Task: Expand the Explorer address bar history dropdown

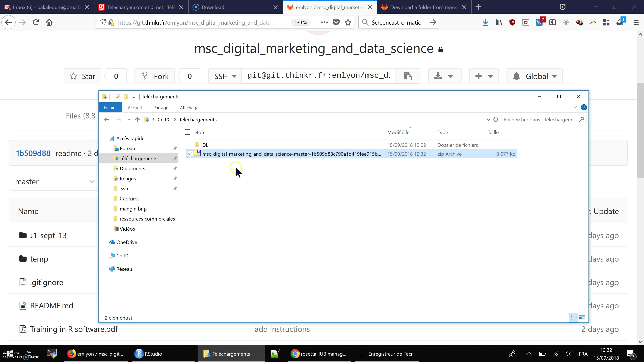Action: [x=488, y=120]
